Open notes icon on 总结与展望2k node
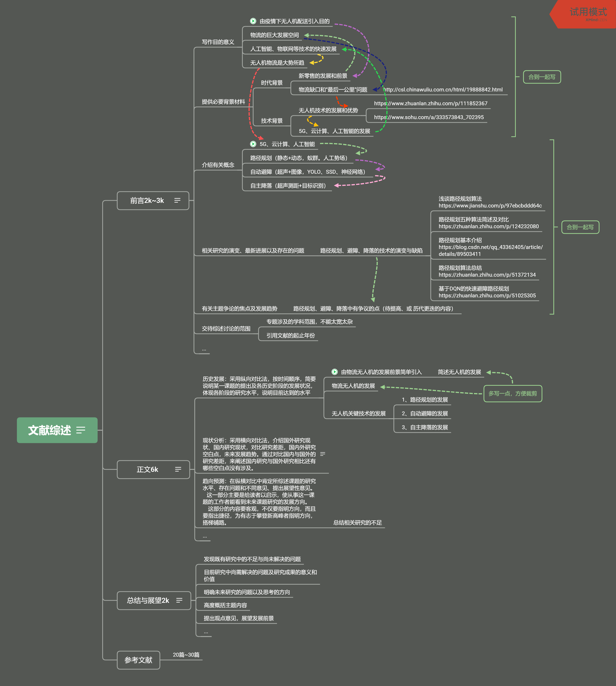Viewport: 616px width, 686px height. [179, 600]
